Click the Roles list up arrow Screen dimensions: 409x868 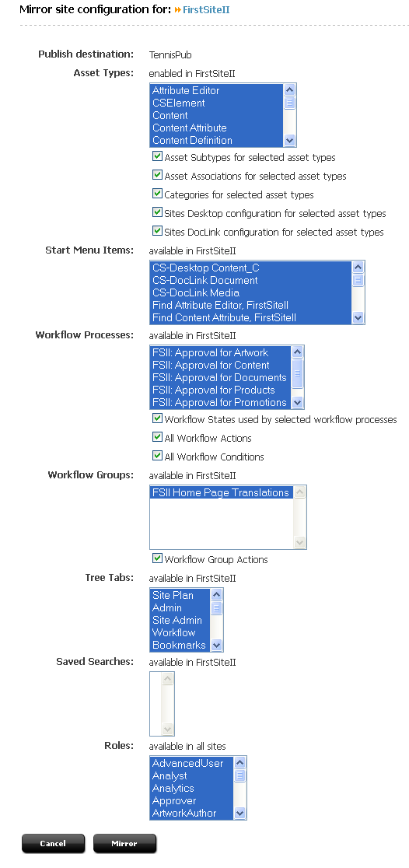pos(239,762)
